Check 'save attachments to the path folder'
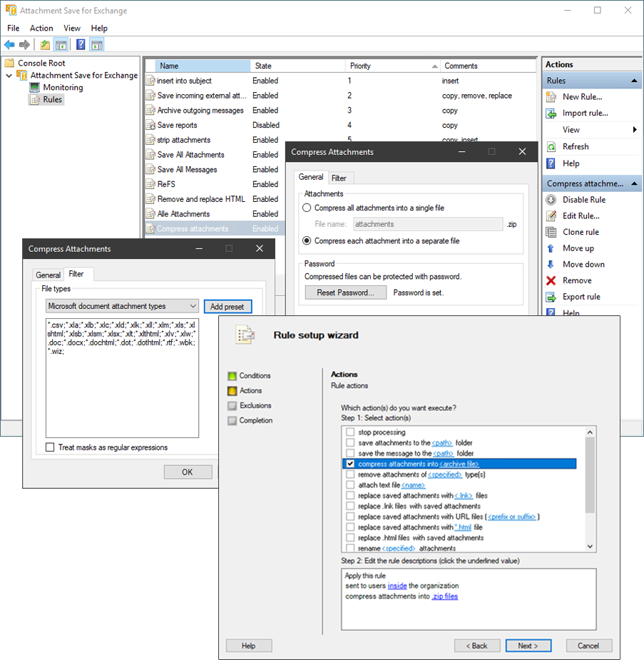 (350, 442)
